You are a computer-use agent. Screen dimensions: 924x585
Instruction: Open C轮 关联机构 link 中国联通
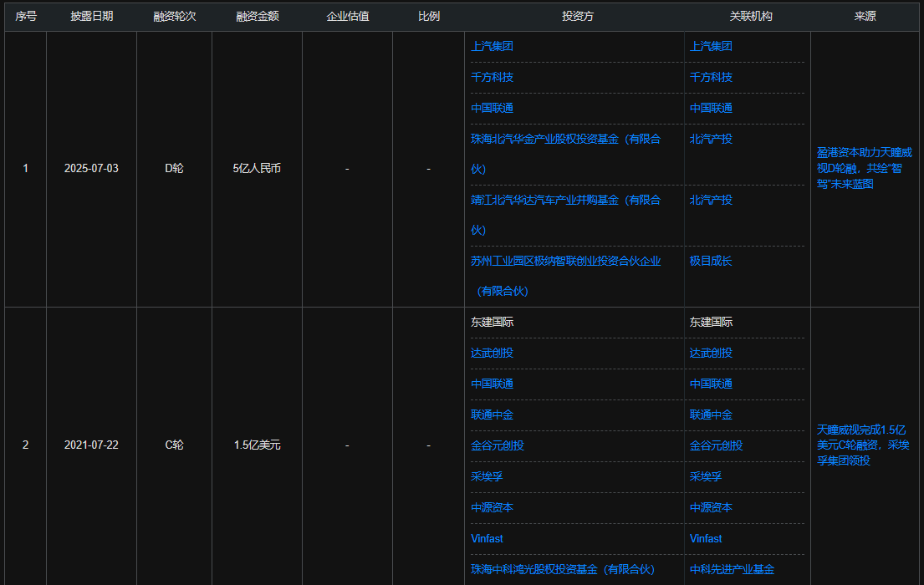pos(711,384)
